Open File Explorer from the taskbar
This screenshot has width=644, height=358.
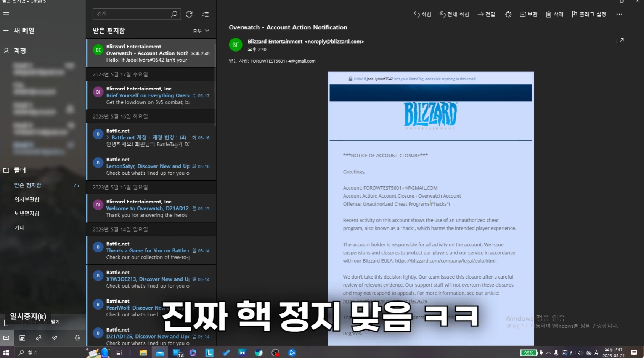point(143,353)
